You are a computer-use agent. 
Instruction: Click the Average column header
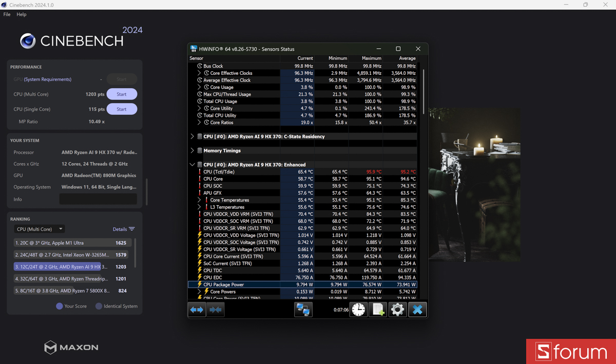click(399, 58)
